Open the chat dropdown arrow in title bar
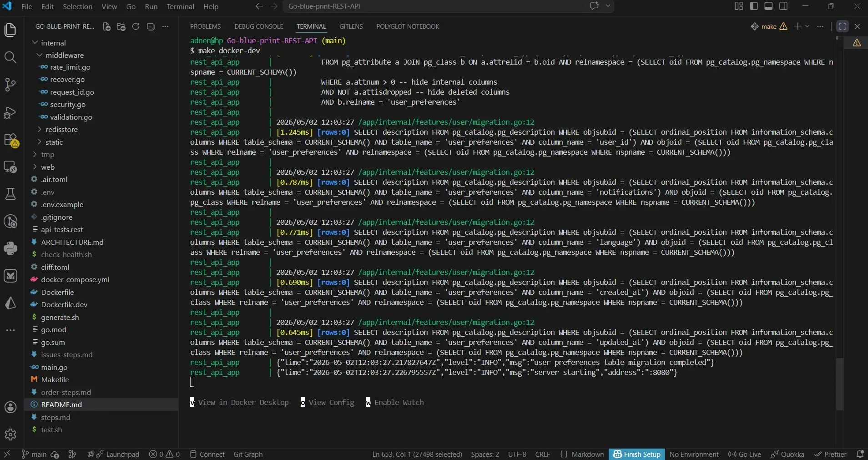Image resolution: width=868 pixels, height=460 pixels. tap(608, 6)
